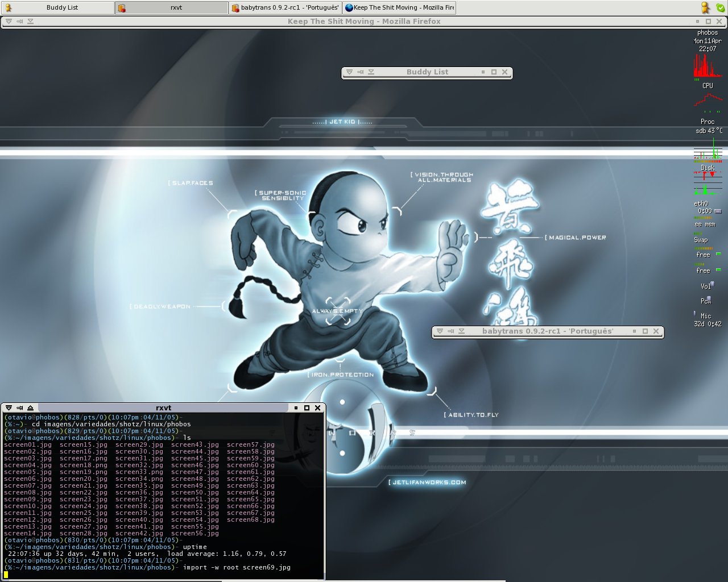Minimize the Buddy List window
The width and height of the screenshot is (728, 582).
click(483, 72)
